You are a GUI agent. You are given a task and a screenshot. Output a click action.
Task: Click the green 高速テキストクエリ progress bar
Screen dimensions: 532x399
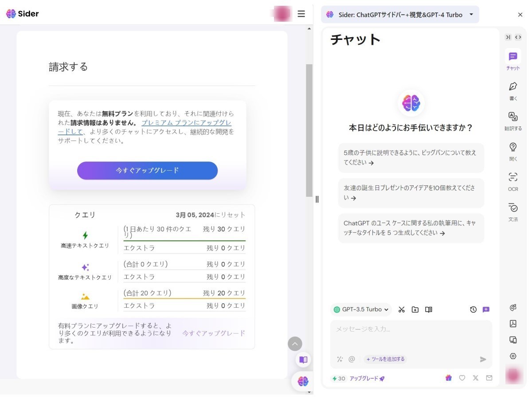pyautogui.click(x=185, y=239)
